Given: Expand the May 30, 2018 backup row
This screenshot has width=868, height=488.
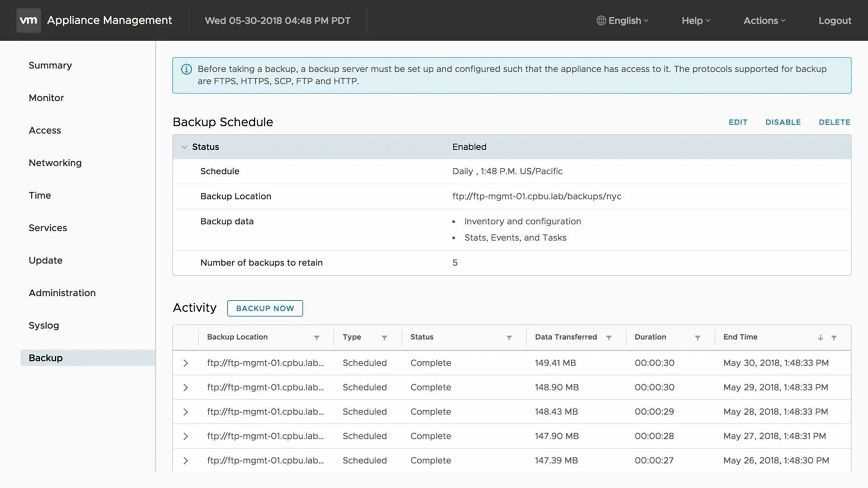Looking at the screenshot, I should coord(185,363).
